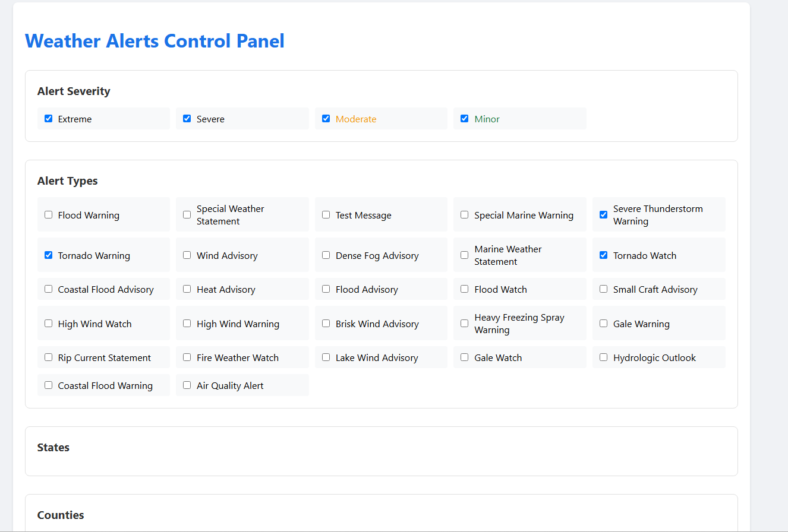788x532 pixels.
Task: Enable the High Wind Warning checkbox
Action: [x=187, y=324]
